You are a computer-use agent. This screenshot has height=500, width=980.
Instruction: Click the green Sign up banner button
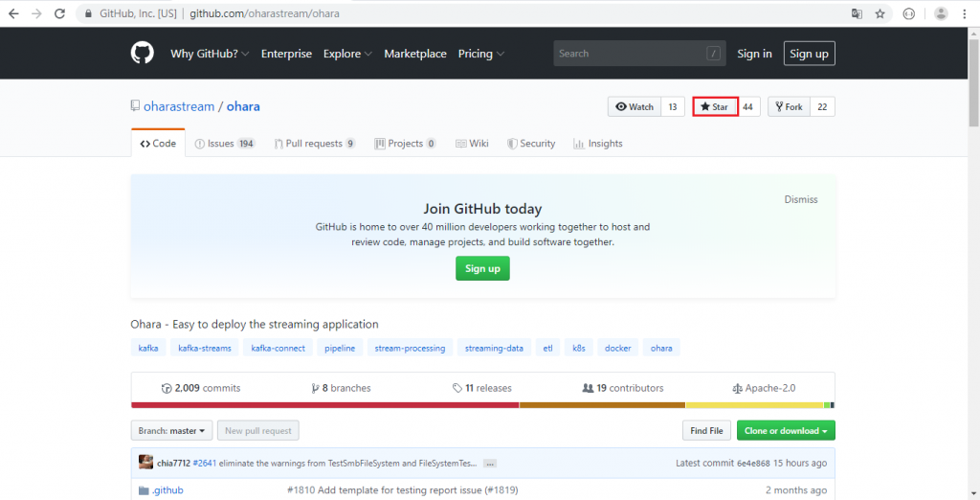pyautogui.click(x=482, y=268)
